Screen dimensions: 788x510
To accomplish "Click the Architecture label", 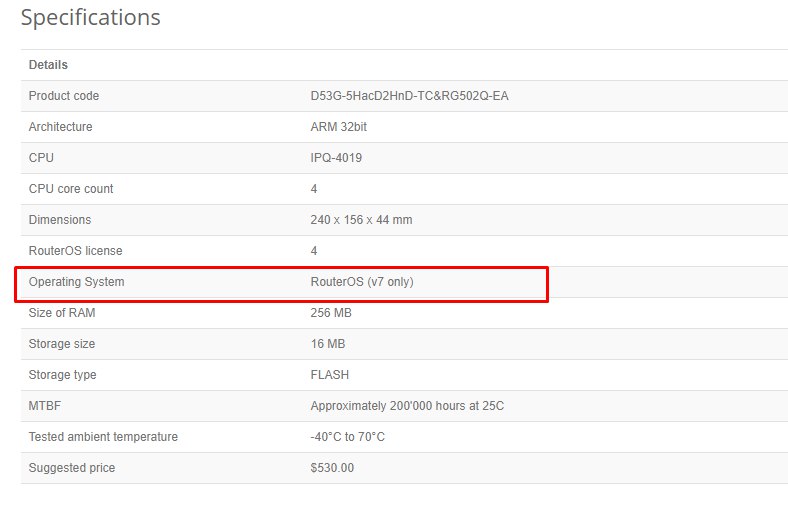I will (x=60, y=127).
